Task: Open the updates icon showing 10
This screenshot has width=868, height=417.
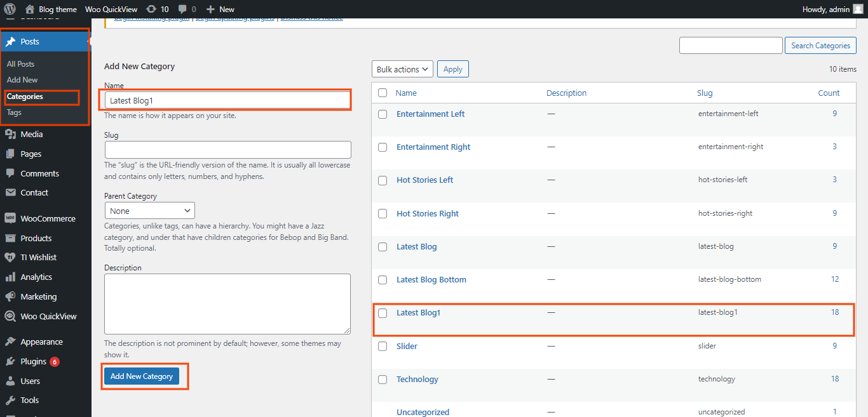Action: tap(151, 9)
